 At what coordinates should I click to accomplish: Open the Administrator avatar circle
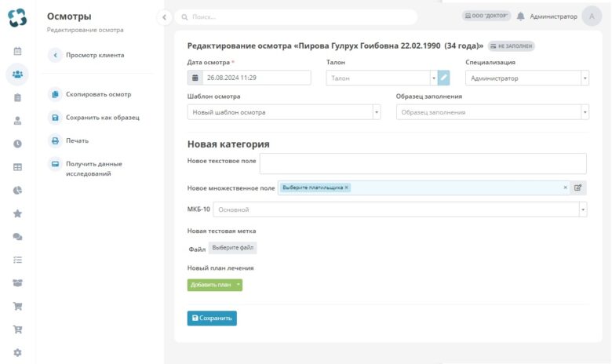[592, 16]
